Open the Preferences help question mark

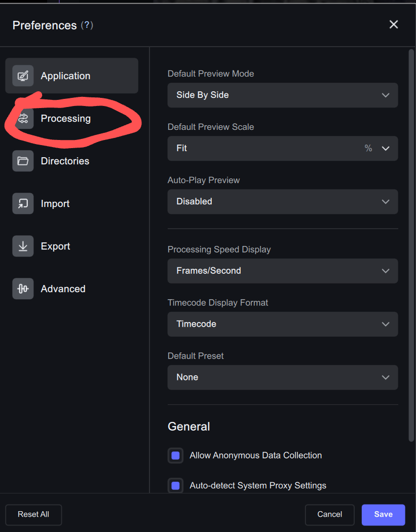87,25
